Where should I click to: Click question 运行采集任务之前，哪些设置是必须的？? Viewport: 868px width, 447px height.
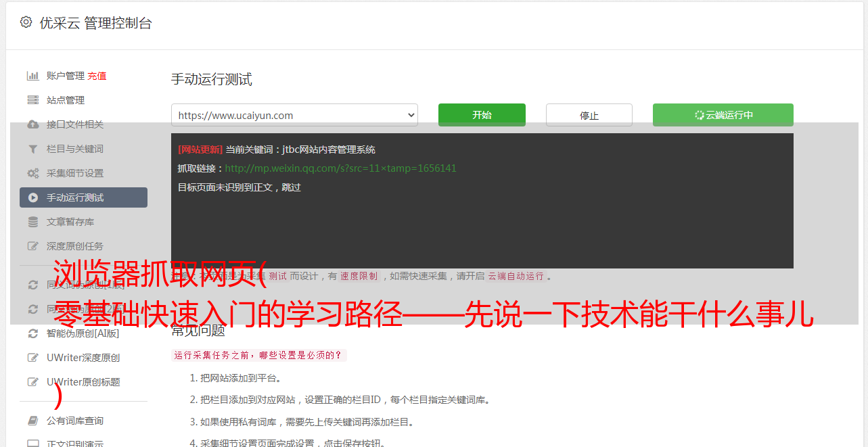point(258,355)
